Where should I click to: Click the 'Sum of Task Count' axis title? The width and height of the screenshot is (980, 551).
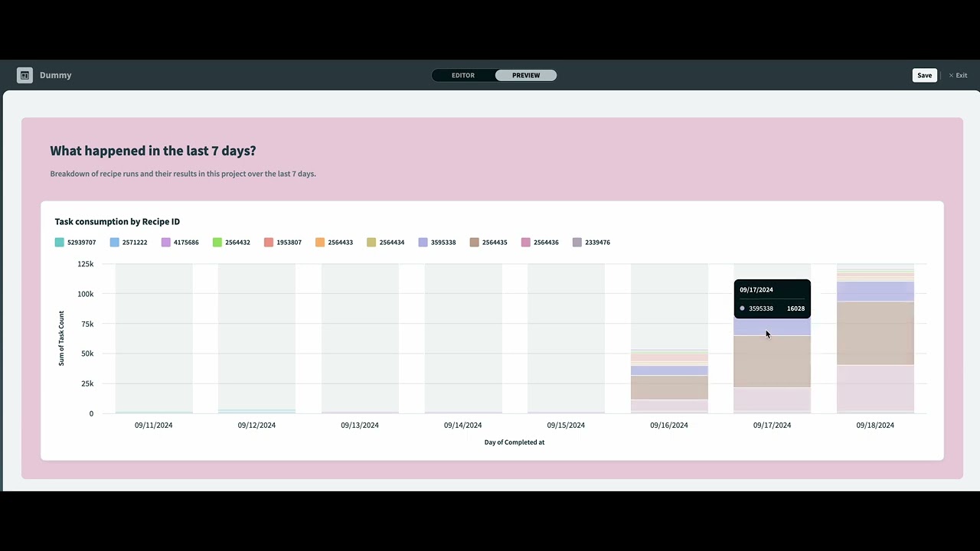click(61, 338)
